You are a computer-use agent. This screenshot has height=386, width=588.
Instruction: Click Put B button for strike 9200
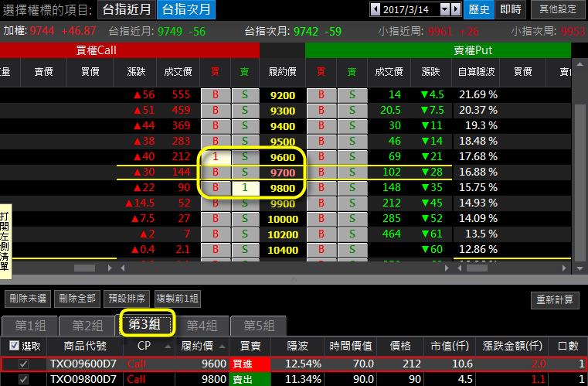(321, 95)
